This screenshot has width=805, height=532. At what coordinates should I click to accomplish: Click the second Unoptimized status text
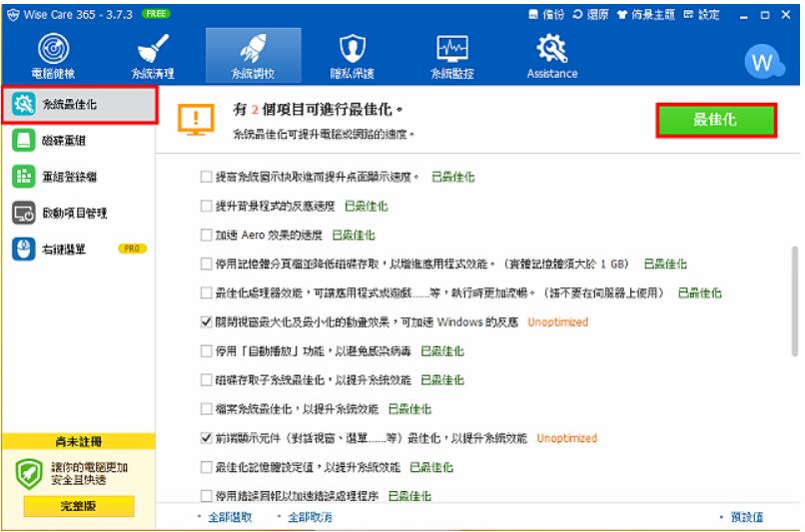coord(566,438)
